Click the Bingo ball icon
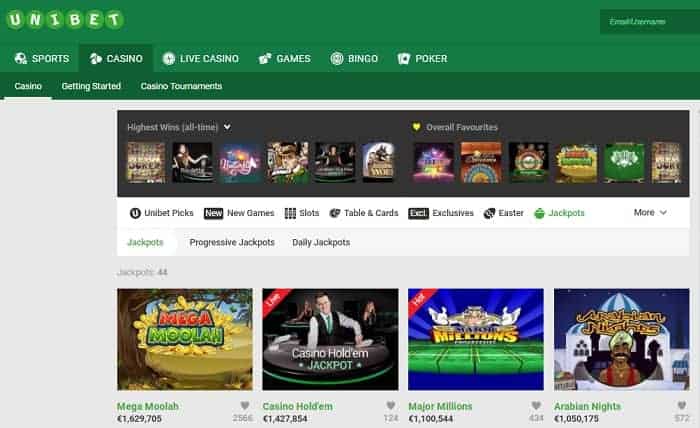Screen dimensions: 700x428 tap(337, 58)
